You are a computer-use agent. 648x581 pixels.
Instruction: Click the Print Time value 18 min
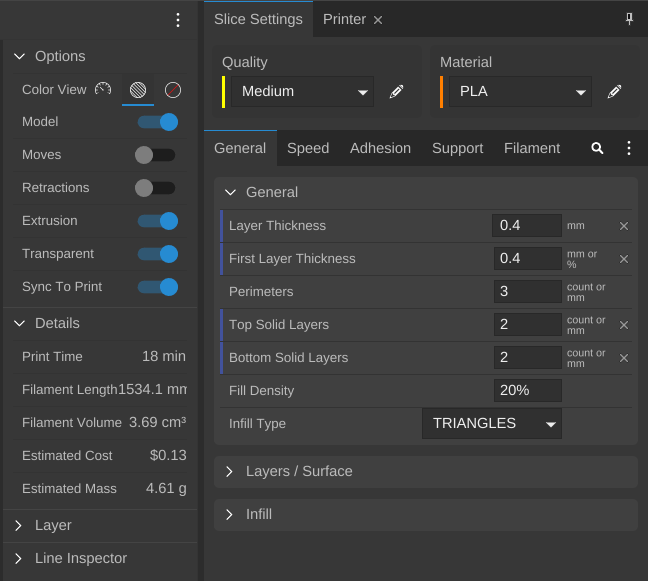[164, 356]
